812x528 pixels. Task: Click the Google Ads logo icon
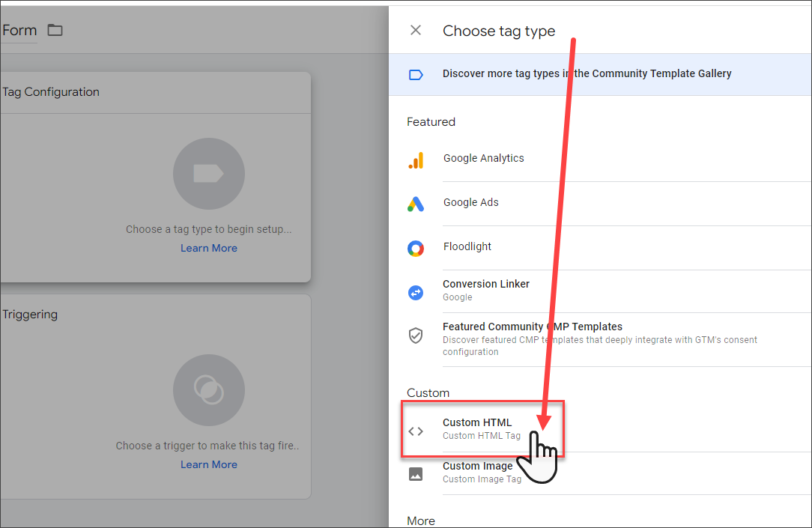(416, 204)
